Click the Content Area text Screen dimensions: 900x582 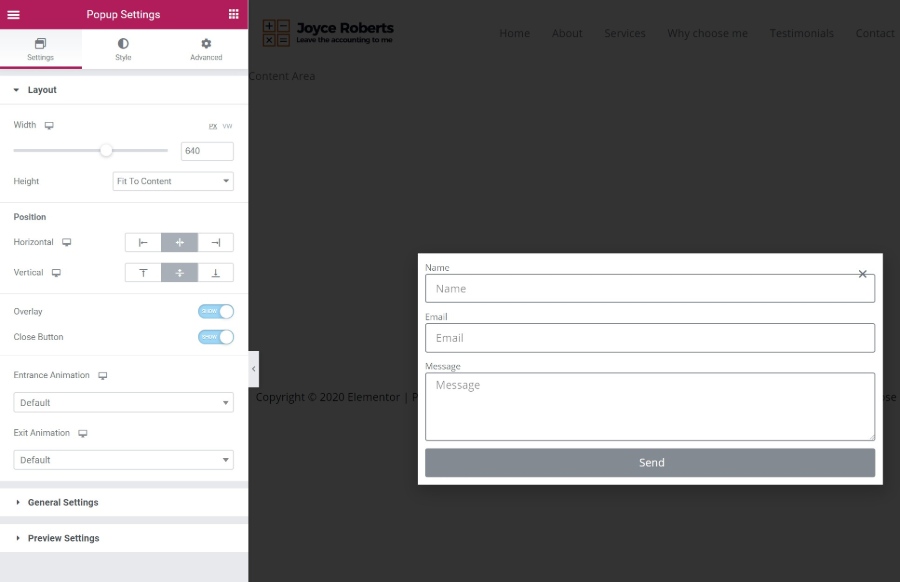[x=282, y=76]
